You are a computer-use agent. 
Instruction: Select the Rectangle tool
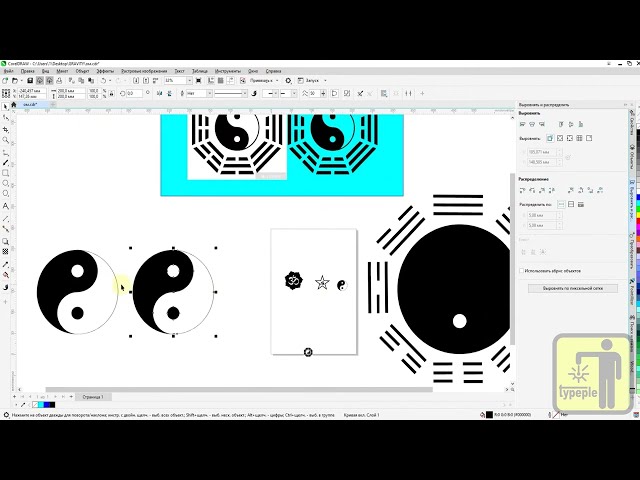(5, 173)
